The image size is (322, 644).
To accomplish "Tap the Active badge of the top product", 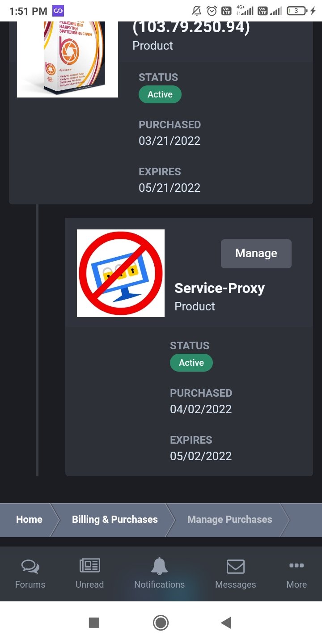I will coord(160,94).
